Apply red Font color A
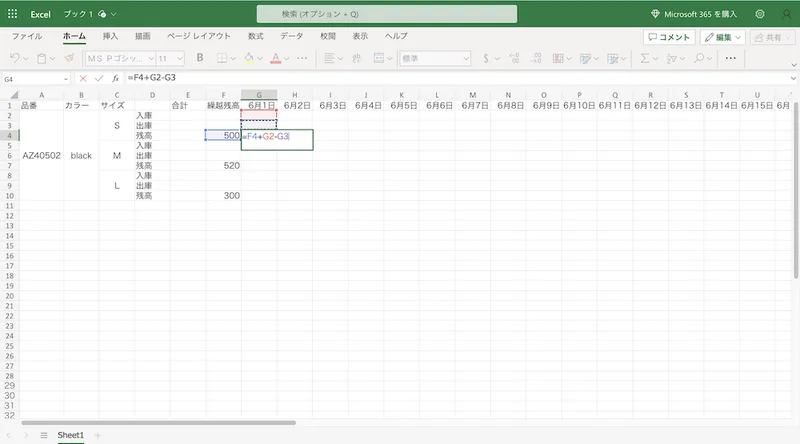 click(x=276, y=58)
